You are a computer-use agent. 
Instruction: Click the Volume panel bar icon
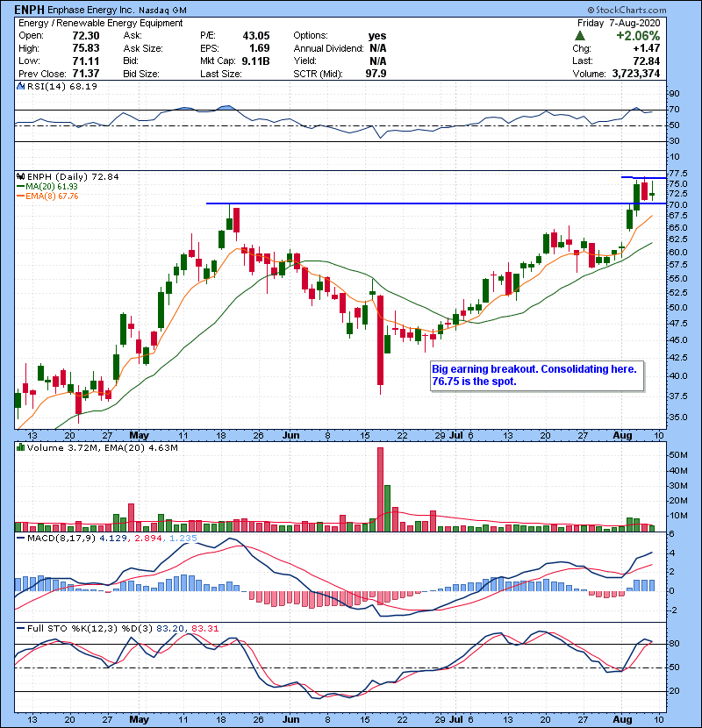(20, 447)
